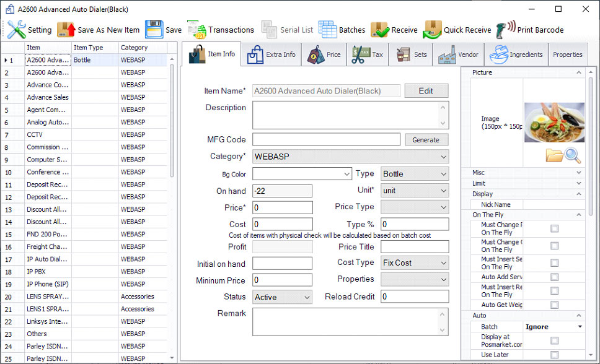Check Display at Posmarket.com checkbox
Image resolution: width=600 pixels, height=364 pixels.
click(x=554, y=340)
